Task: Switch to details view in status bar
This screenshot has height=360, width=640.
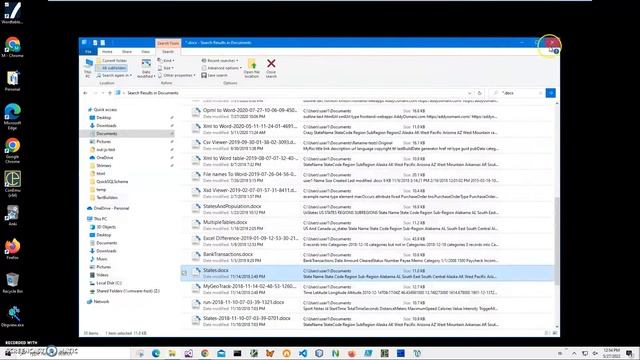Action: (x=547, y=333)
